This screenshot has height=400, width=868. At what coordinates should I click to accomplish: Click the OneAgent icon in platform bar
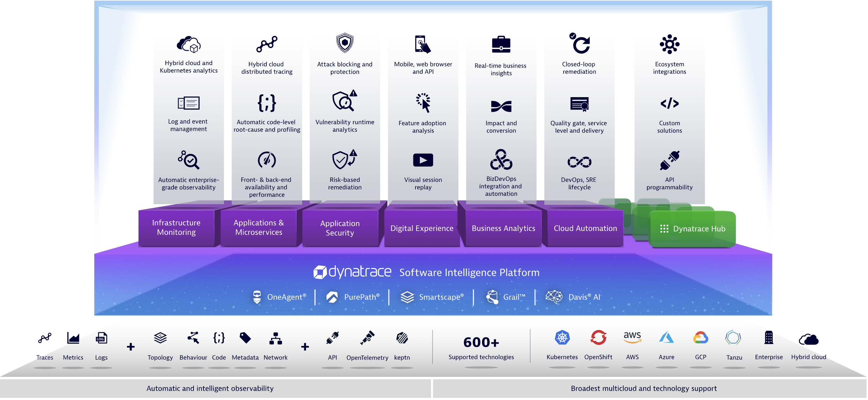point(257,297)
